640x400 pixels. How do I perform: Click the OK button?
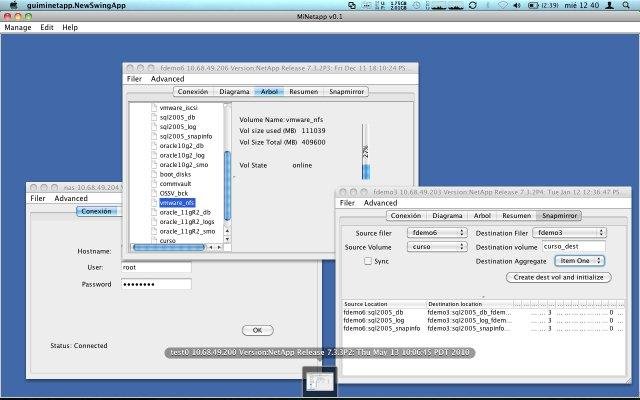(x=258, y=330)
